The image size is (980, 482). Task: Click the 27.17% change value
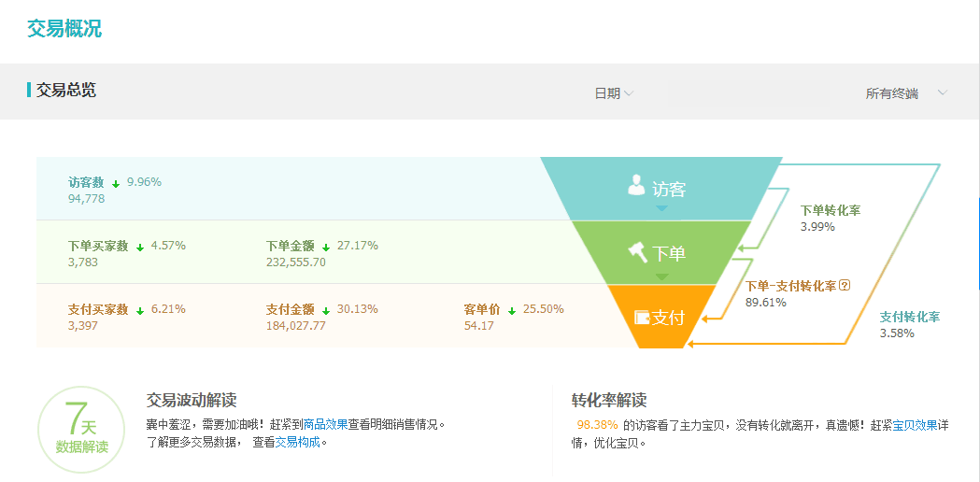click(358, 246)
